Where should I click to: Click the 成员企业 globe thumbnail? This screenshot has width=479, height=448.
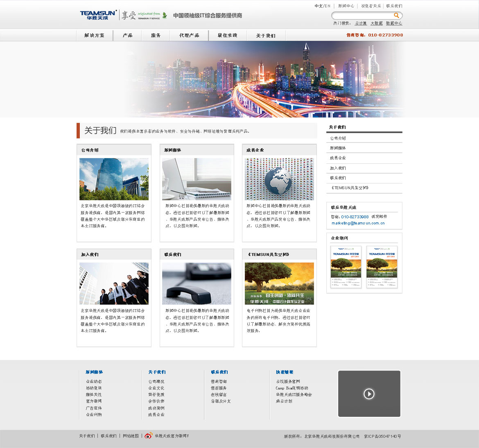pos(279,179)
